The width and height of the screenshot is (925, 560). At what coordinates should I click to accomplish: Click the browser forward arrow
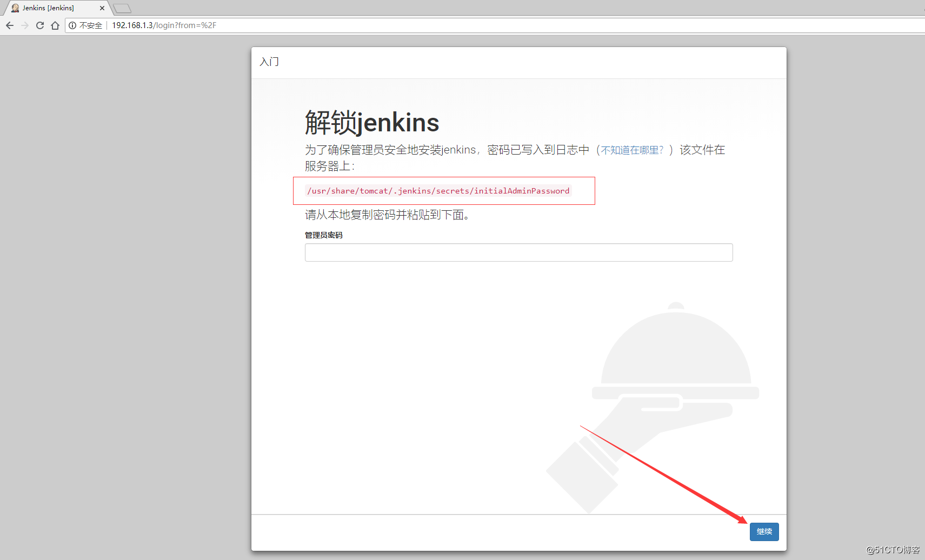coord(25,25)
